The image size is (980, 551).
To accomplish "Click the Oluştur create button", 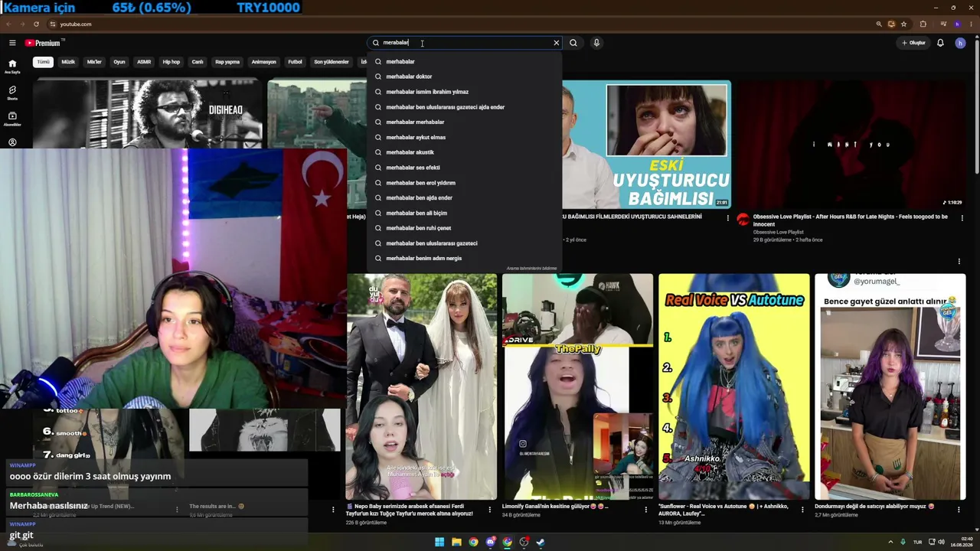I will coord(913,43).
